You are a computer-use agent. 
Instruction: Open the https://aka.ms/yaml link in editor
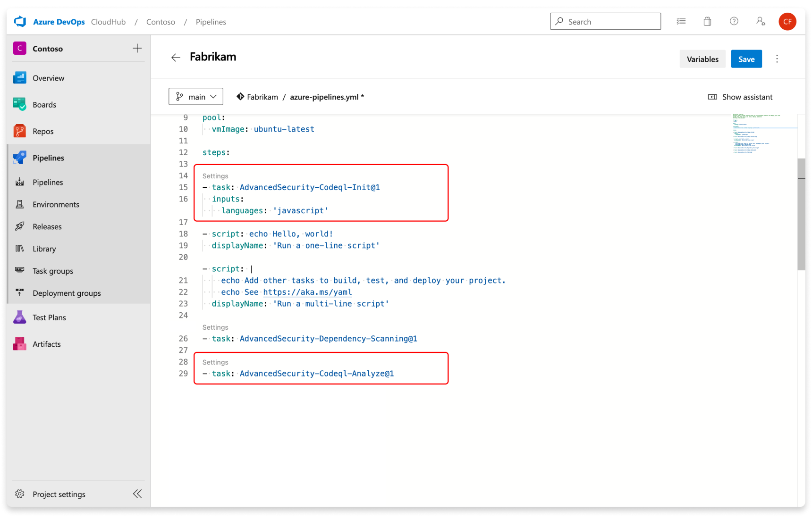307,292
